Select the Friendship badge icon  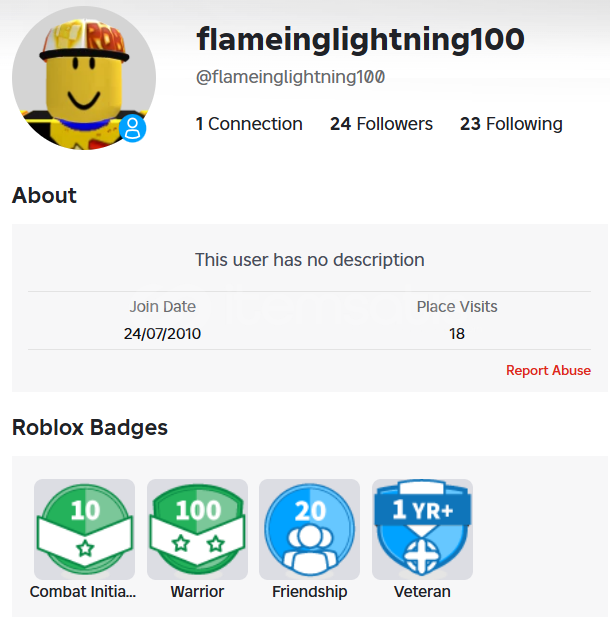(x=309, y=529)
